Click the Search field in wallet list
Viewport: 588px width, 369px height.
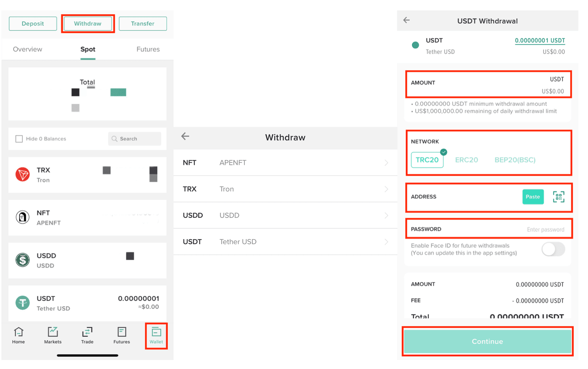[135, 139]
